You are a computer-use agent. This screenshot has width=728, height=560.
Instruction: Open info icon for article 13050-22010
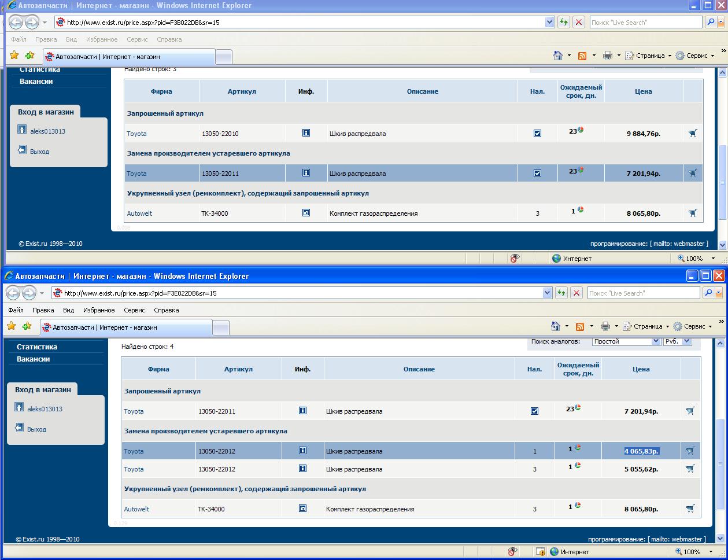(306, 133)
